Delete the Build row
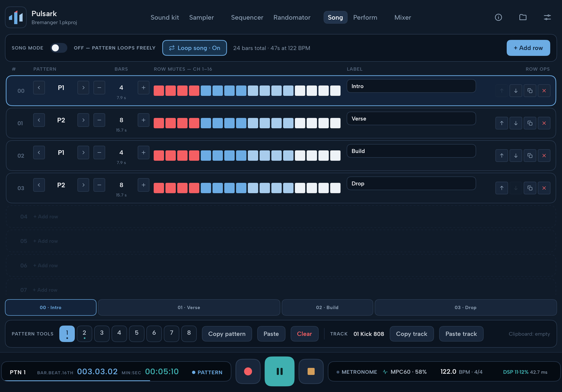This screenshot has height=392, width=562. [x=544, y=155]
